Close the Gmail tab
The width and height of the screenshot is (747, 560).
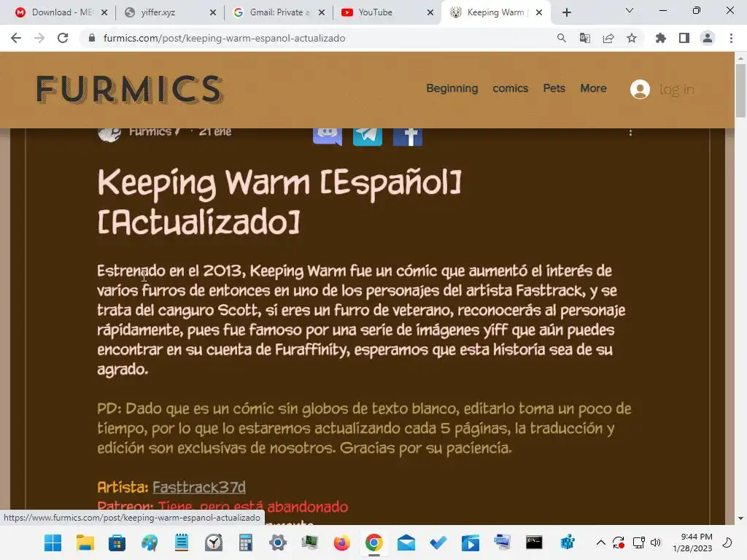pyautogui.click(x=322, y=12)
